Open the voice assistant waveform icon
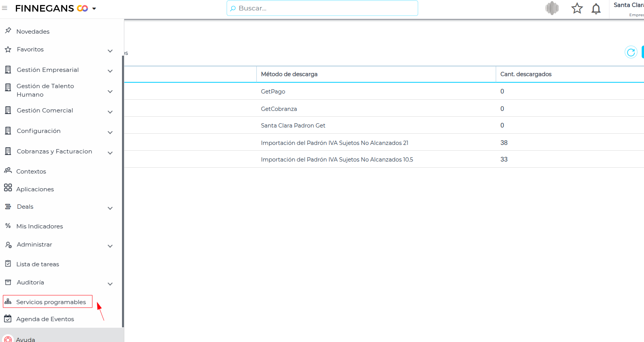This screenshot has width=644, height=342. click(552, 8)
